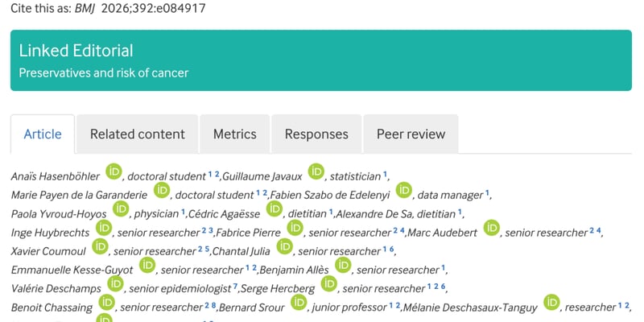Screen dimensions: 644x322
Task: Open Emmanuelle Kesse-Guyot's ORCID icon
Action: click(x=147, y=266)
